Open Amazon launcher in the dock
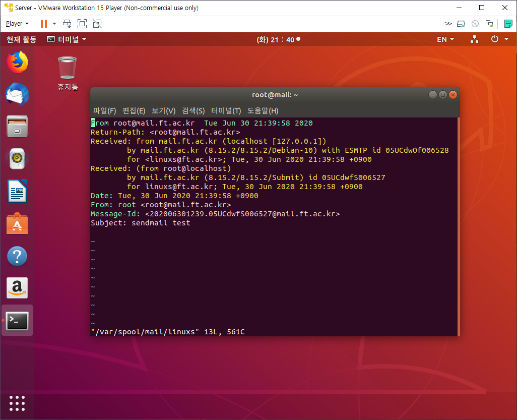The image size is (517, 420). click(17, 288)
